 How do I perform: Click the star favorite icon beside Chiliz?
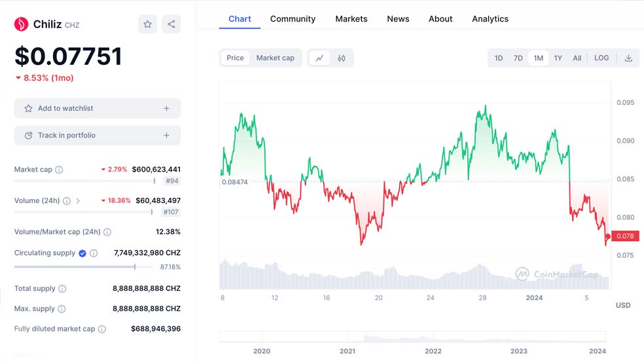tap(147, 24)
